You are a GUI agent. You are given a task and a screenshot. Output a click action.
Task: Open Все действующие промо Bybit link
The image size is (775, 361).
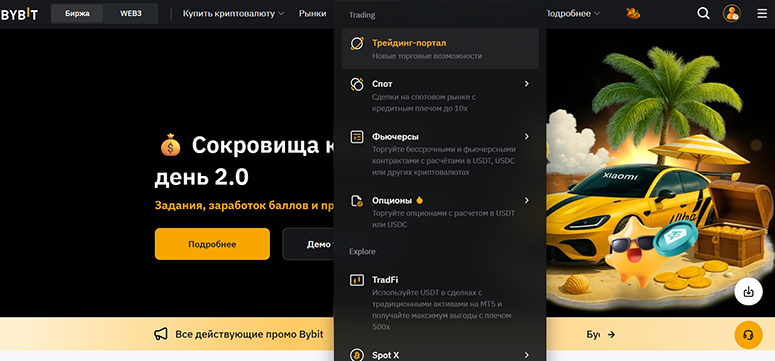pyautogui.click(x=249, y=334)
